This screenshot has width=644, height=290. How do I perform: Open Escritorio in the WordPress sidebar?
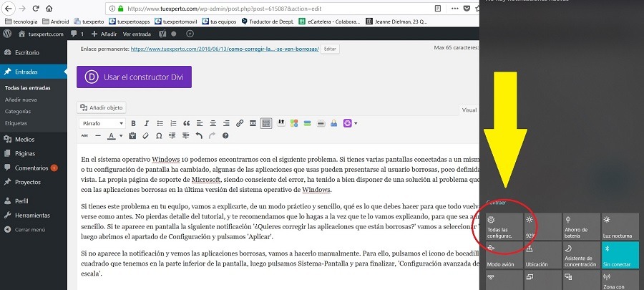[x=27, y=53]
